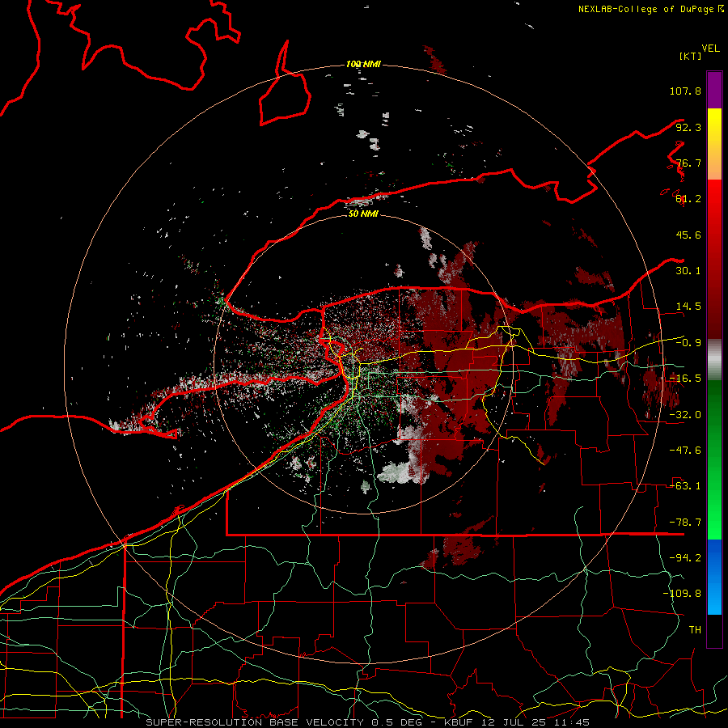Click the 61.2 legend value

click(x=688, y=199)
